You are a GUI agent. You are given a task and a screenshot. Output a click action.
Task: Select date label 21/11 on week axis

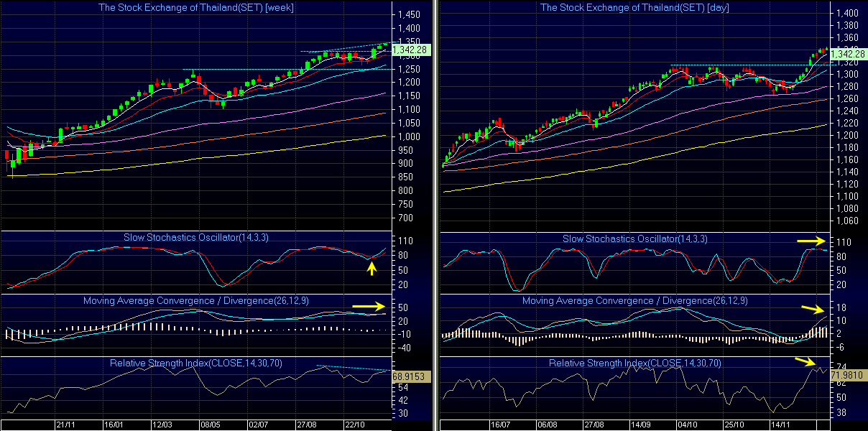(66, 425)
